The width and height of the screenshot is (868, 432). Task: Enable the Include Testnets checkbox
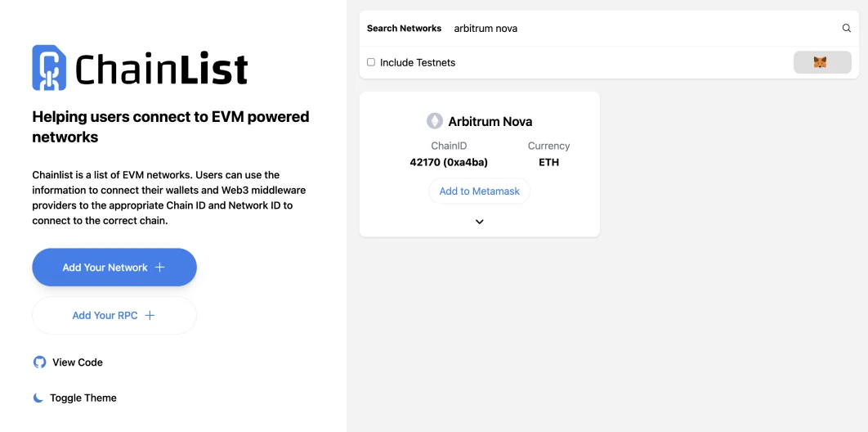371,62
